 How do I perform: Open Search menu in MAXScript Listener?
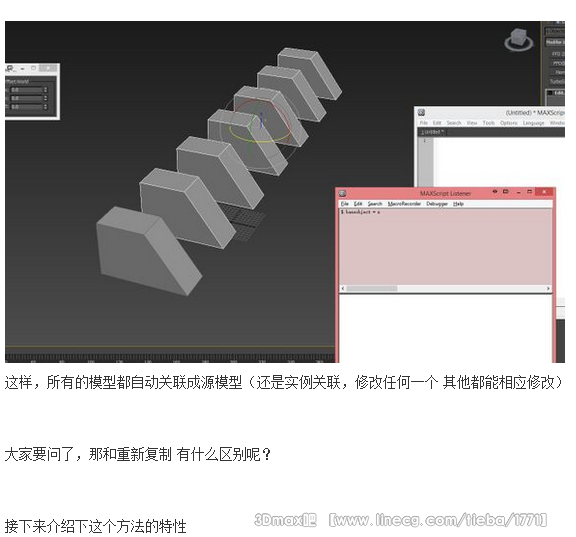pyautogui.click(x=375, y=203)
